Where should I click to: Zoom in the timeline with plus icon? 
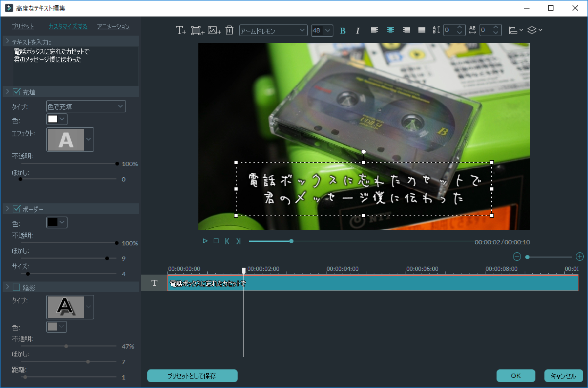[579, 257]
